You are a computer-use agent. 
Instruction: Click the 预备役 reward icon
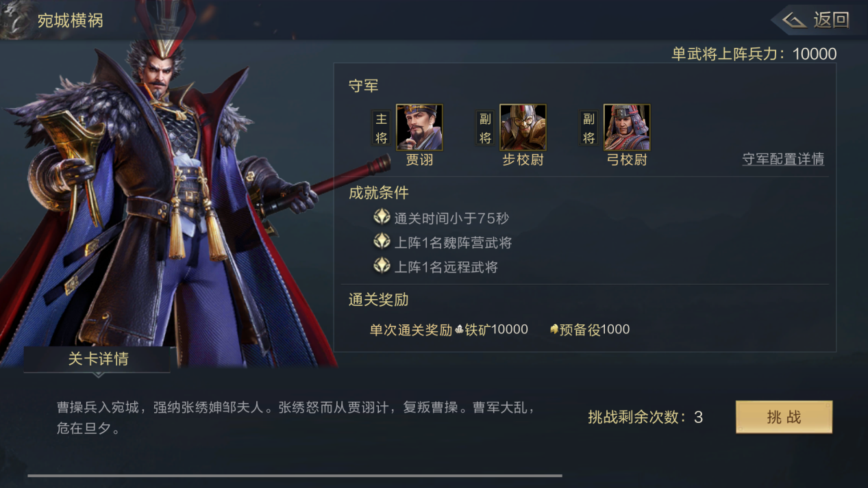pos(554,330)
